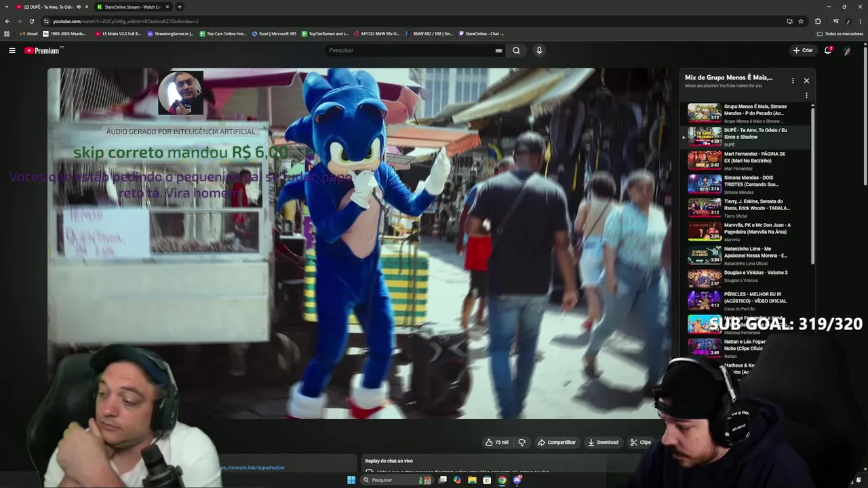Bookmark this page with the star
This screenshot has width=868, height=488.
point(801,21)
